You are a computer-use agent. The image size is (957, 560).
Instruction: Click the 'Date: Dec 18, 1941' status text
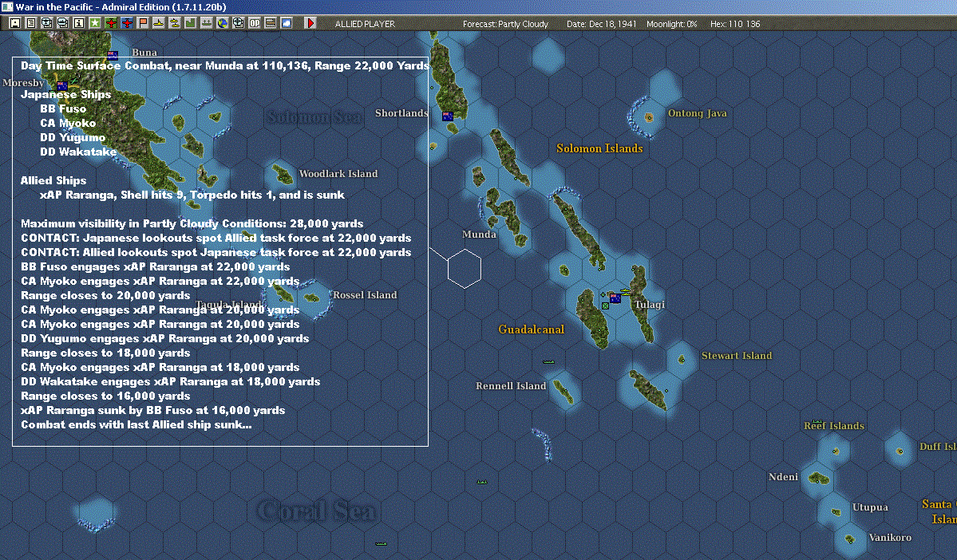point(601,24)
